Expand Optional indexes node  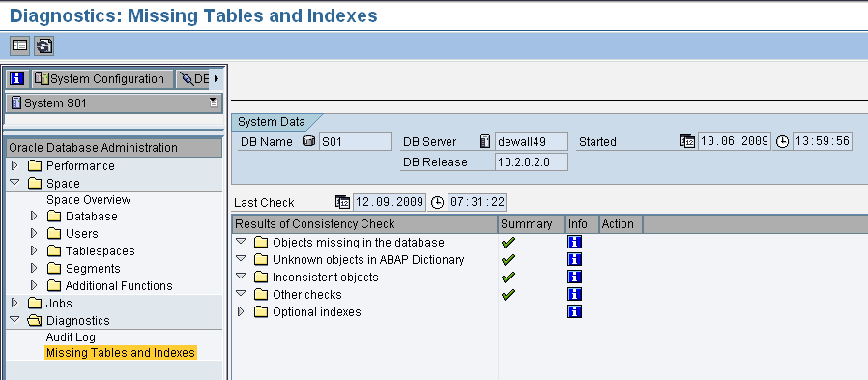click(x=241, y=311)
